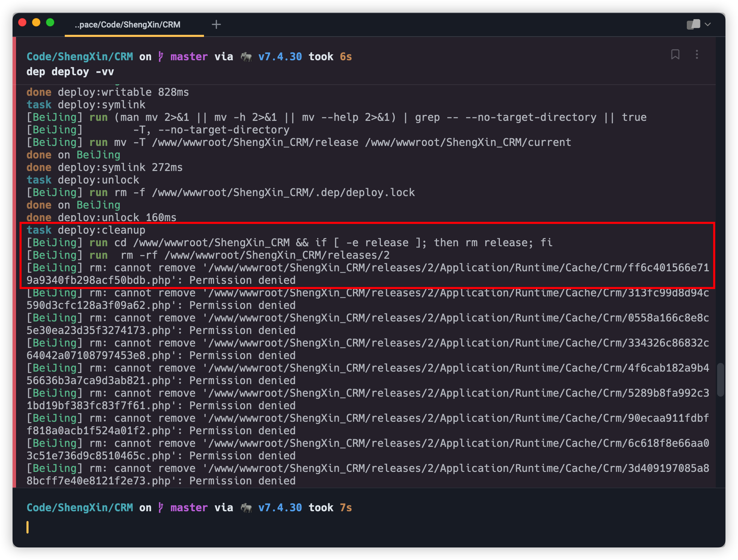Screen dimensions: 738x560
Task: Click the 'task deploy:symlink' line
Action: pyautogui.click(x=86, y=105)
